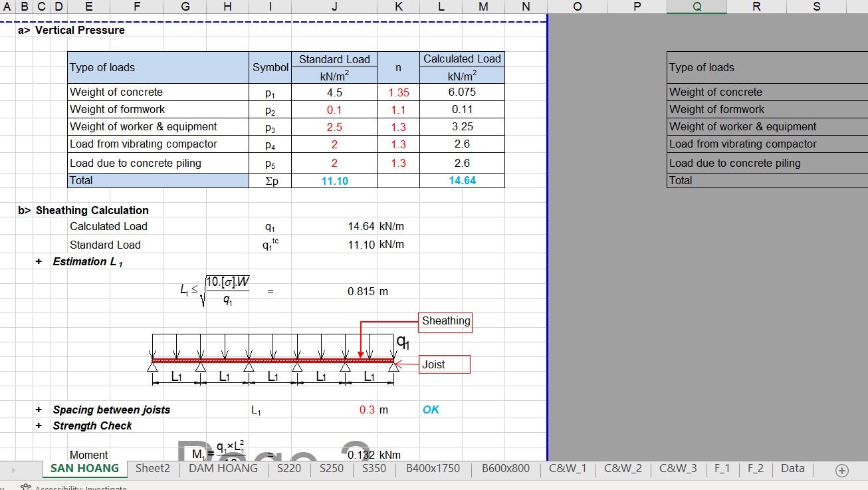Image resolution: width=868 pixels, height=490 pixels.
Task: Select column J header
Action: coord(334,7)
